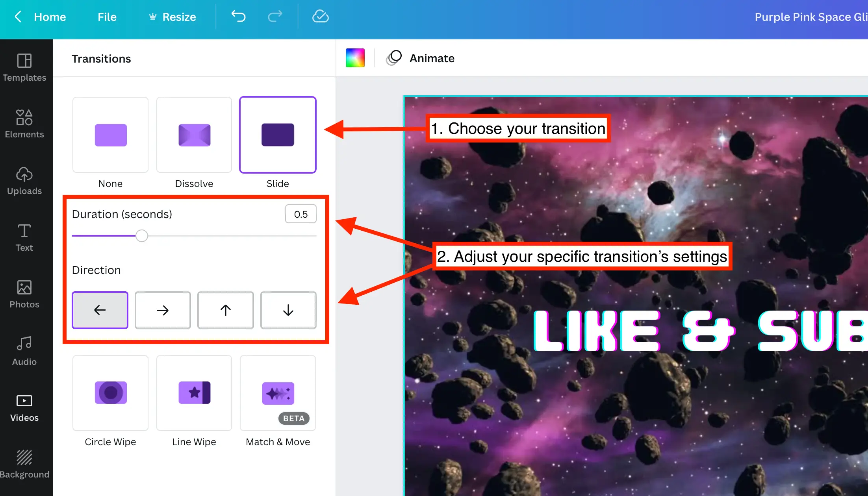Click the cloud save status icon
This screenshot has height=496, width=868.
pos(320,17)
